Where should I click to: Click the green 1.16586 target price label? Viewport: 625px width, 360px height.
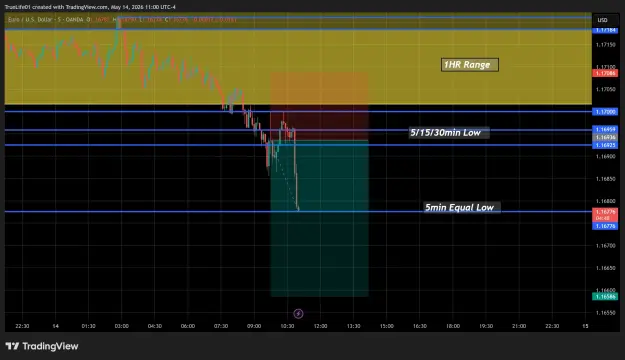(x=605, y=297)
